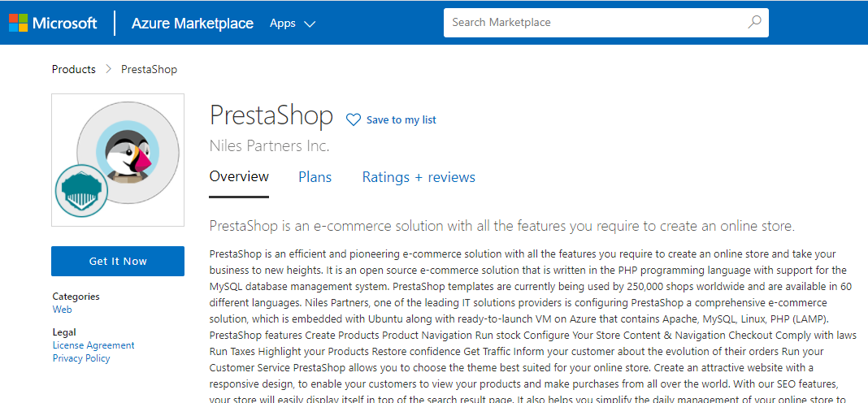Image resolution: width=868 pixels, height=403 pixels.
Task: Open the Web category link
Action: pyautogui.click(x=63, y=310)
